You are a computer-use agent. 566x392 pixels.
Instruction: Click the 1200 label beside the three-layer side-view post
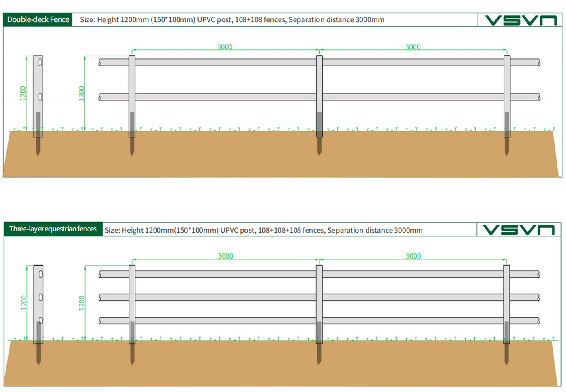click(24, 302)
